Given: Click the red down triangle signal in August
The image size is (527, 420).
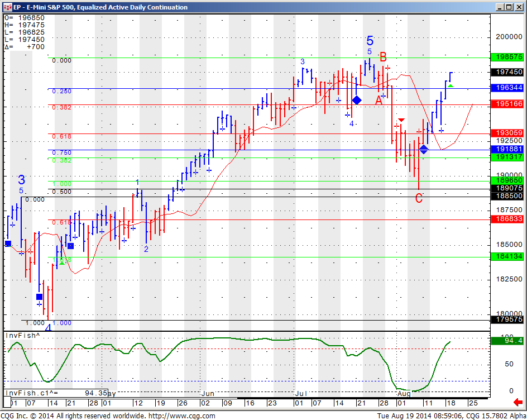Looking at the screenshot, I should [x=401, y=120].
